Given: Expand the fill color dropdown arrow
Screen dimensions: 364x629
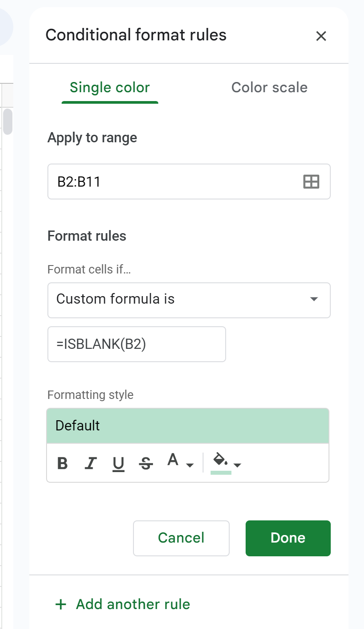Looking at the screenshot, I should 238,465.
